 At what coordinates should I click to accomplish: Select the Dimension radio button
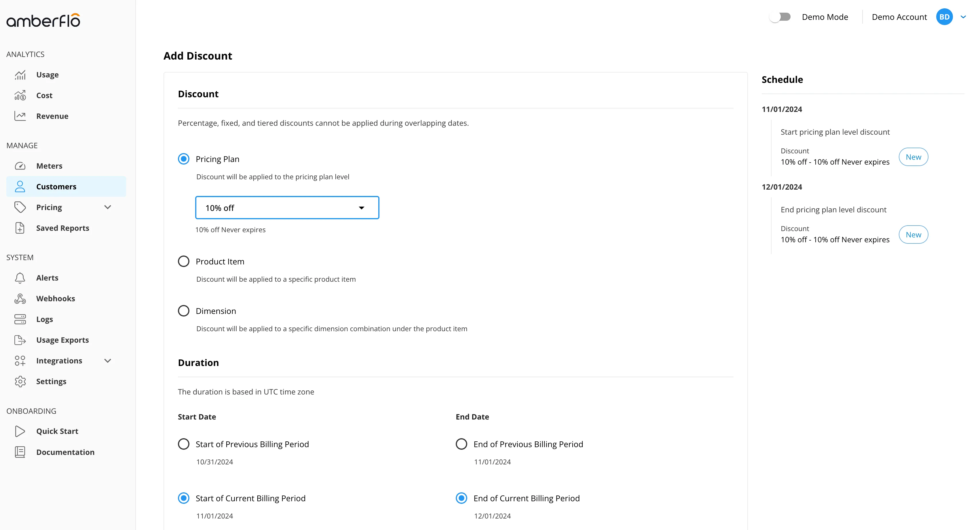pyautogui.click(x=184, y=311)
